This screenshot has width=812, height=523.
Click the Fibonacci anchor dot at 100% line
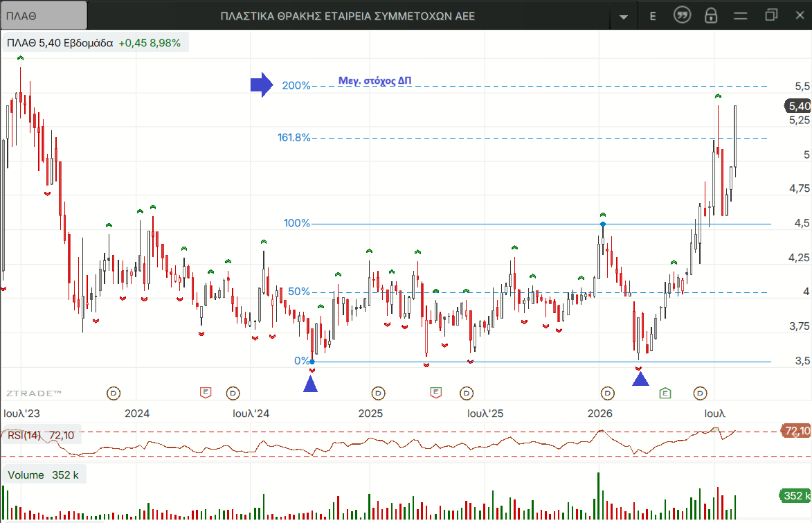point(603,224)
